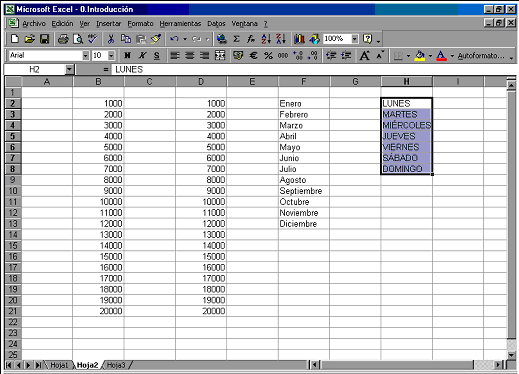Select the cell containing Septiembre
This screenshot has height=374, width=519.
click(x=304, y=191)
